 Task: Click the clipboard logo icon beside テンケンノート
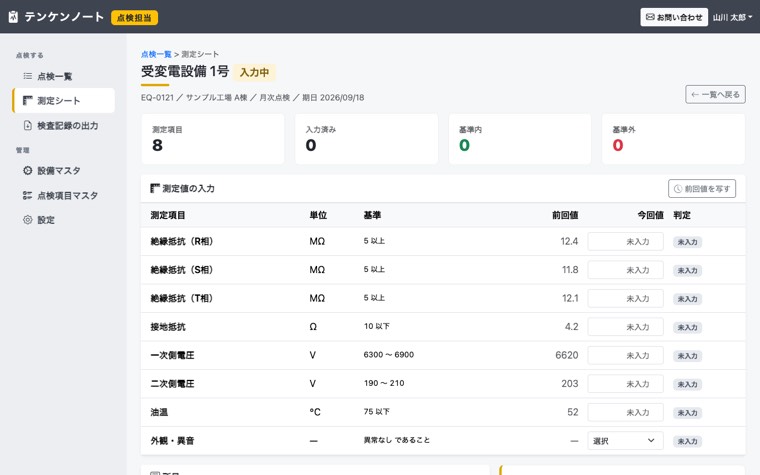tap(14, 17)
